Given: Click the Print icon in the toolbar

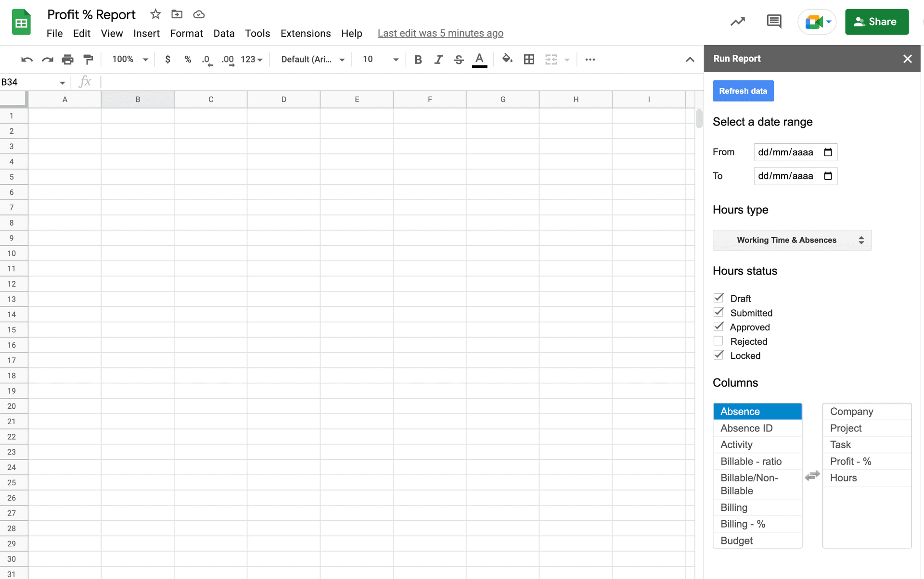Looking at the screenshot, I should [x=67, y=59].
